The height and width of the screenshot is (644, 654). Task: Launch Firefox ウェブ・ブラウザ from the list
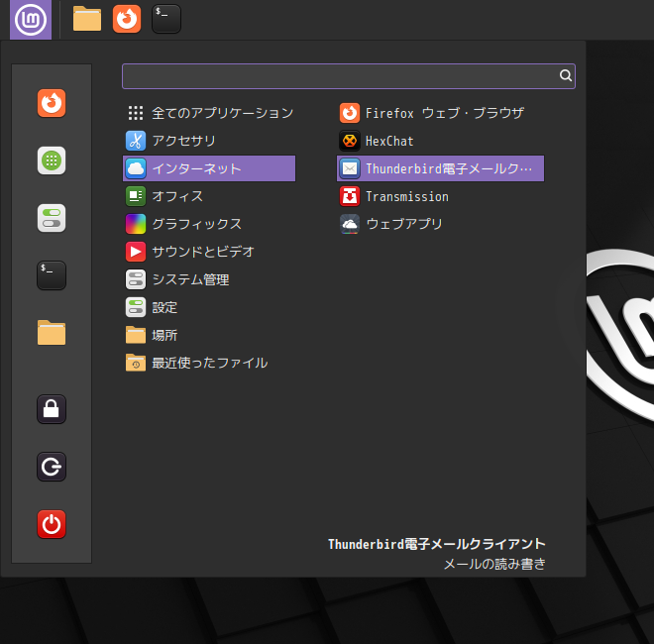point(440,113)
